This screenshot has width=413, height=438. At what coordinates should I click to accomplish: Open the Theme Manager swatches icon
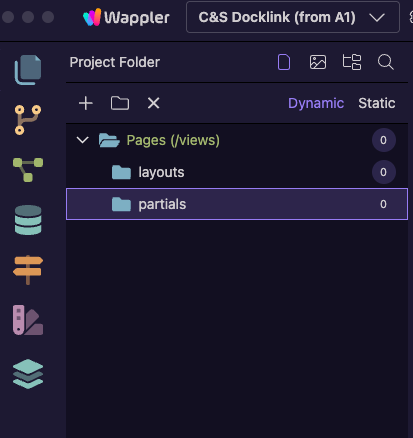click(28, 320)
